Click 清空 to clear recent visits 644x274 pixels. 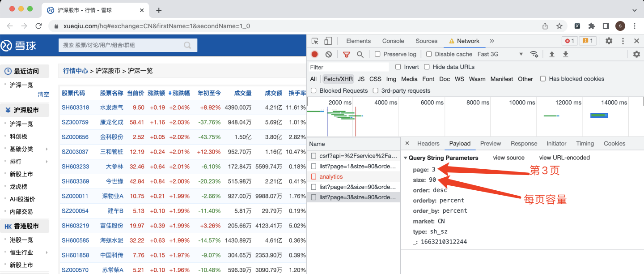(x=43, y=94)
